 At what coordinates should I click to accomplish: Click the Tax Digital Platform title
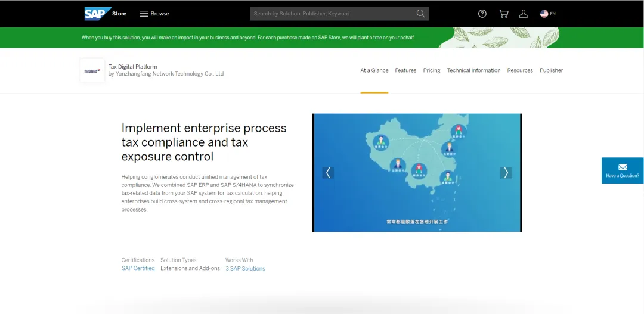click(x=132, y=67)
